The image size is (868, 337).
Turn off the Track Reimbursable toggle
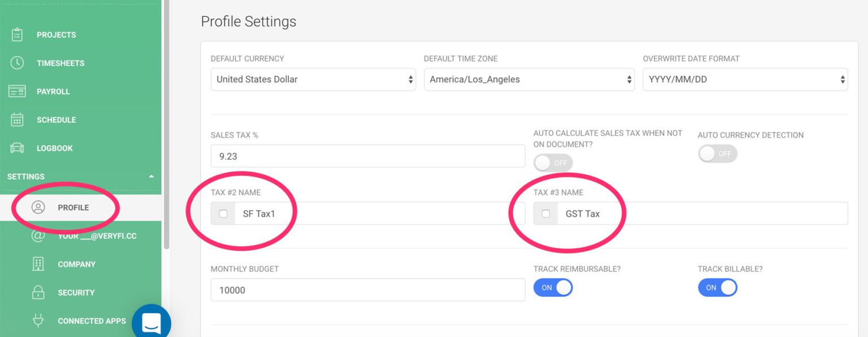coord(553,288)
